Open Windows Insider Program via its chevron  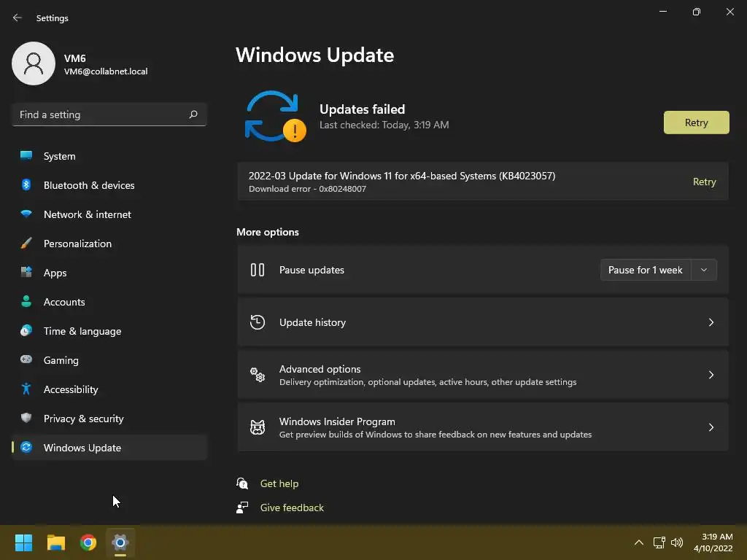click(x=711, y=427)
